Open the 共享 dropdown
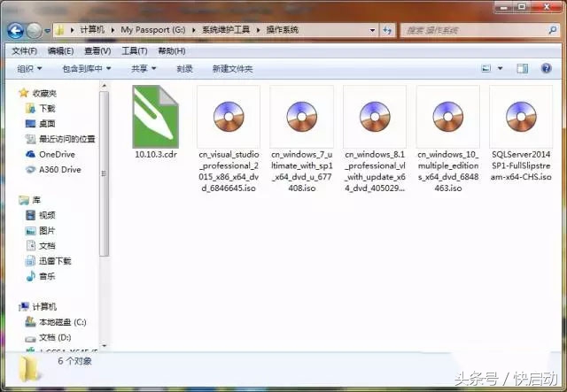Viewport: 567px width, 392px height. 144,69
